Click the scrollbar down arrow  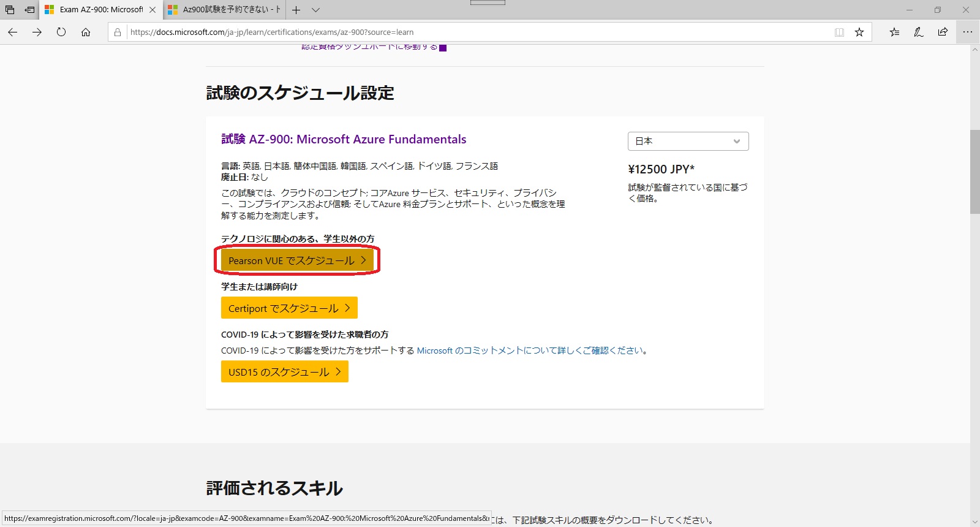pos(975,522)
